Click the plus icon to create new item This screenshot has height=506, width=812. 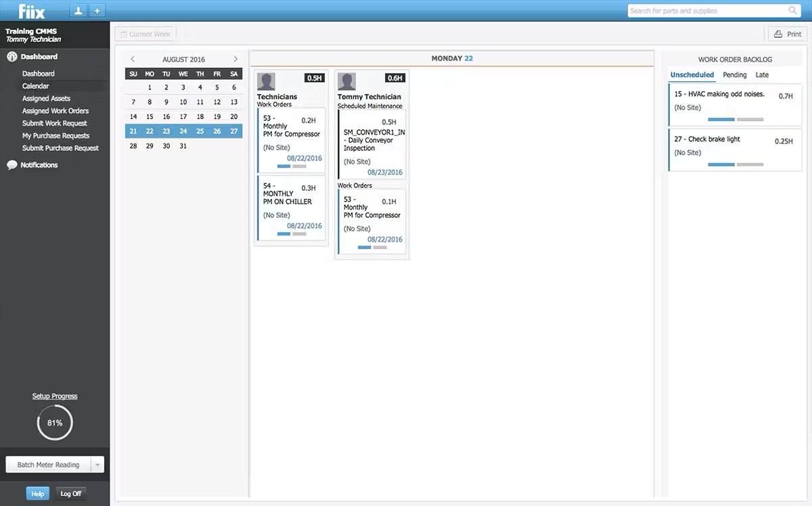pyautogui.click(x=96, y=10)
